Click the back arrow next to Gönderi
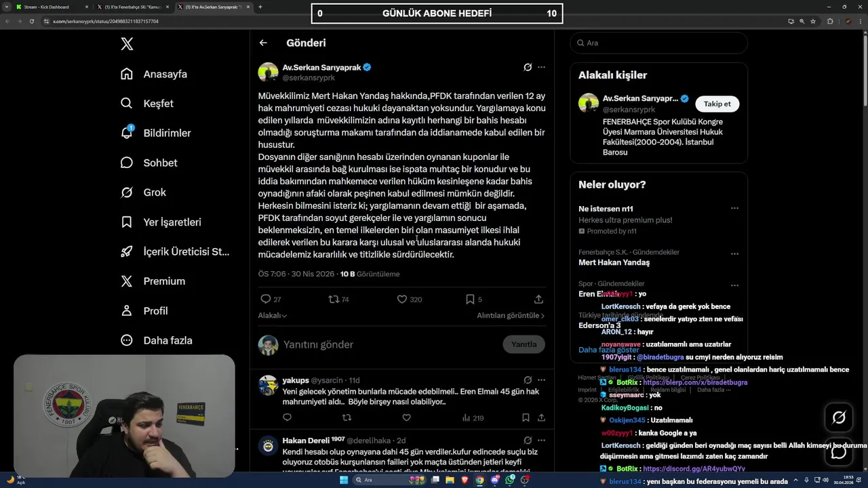The height and width of the screenshot is (488, 868). click(263, 43)
